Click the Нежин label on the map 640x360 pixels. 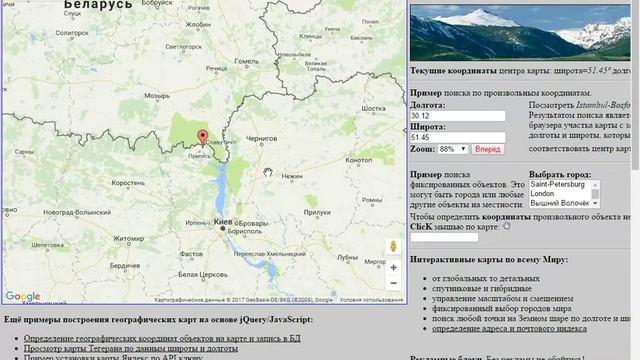coord(292,176)
